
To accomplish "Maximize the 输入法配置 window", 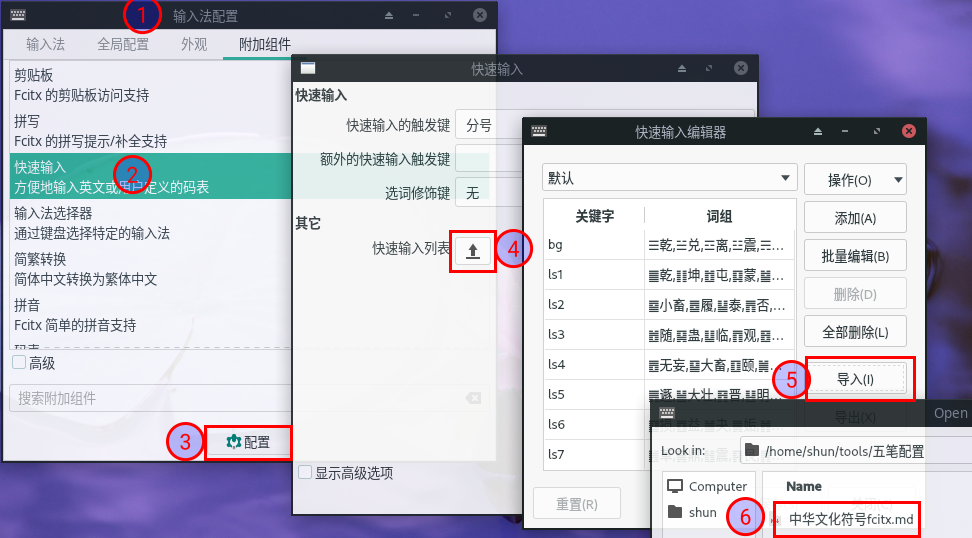I will (x=448, y=15).
